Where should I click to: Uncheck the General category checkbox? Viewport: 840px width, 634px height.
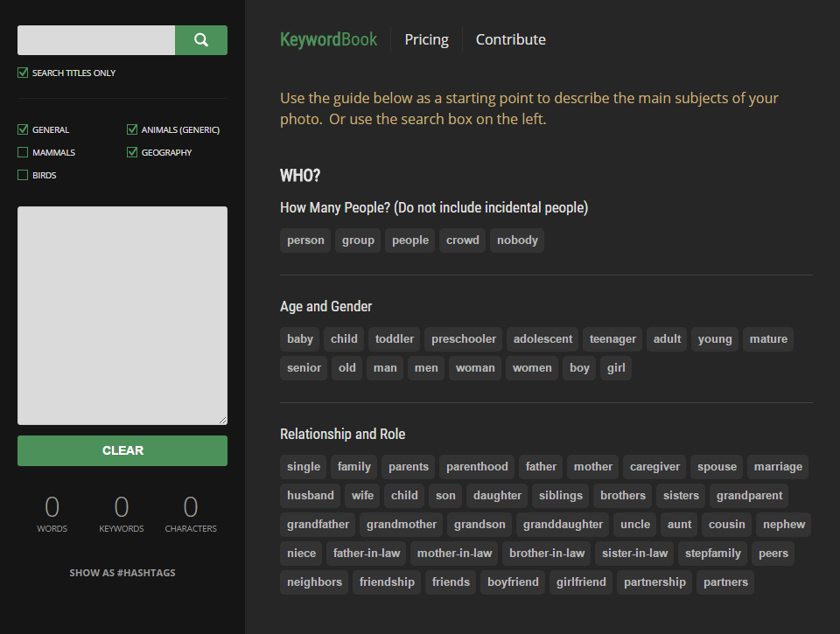pyautogui.click(x=23, y=129)
